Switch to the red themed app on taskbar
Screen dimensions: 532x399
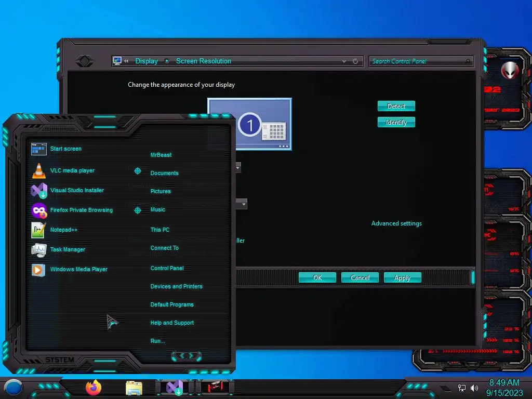(x=215, y=388)
